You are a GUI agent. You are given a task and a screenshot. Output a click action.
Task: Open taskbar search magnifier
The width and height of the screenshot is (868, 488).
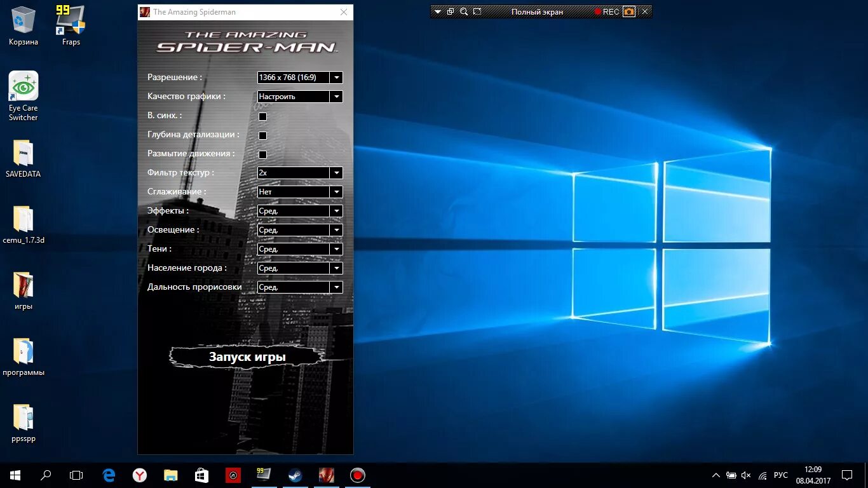(46, 475)
